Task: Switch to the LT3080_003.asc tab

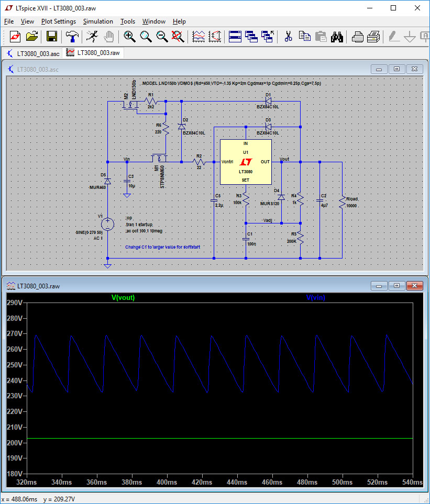Action: pos(33,54)
